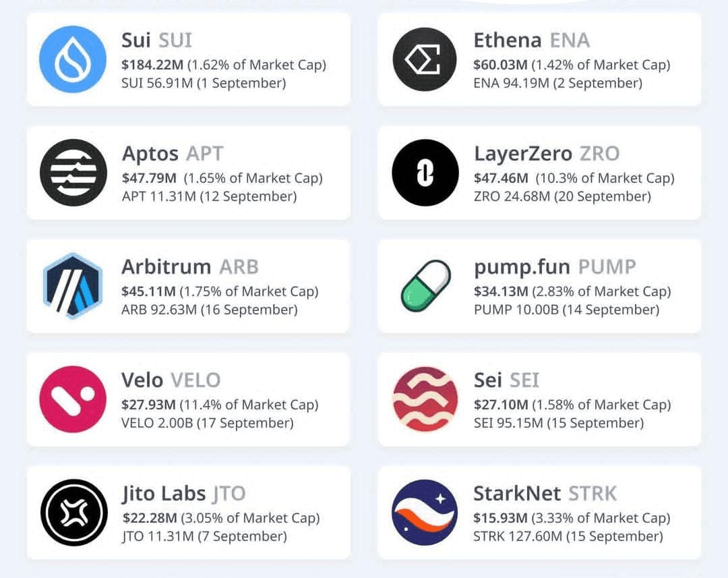Click the Velo $27.93M unlock value
Screen dimensions: 728x578
tap(149, 405)
